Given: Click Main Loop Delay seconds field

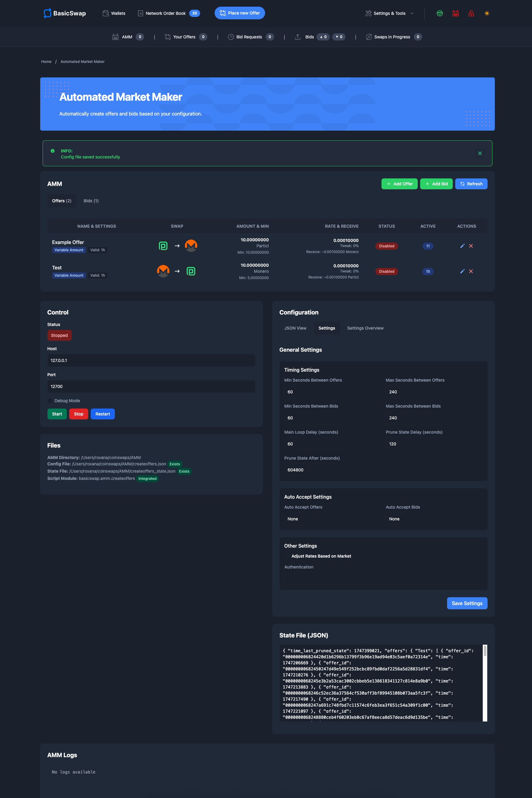Looking at the screenshot, I should click(332, 444).
